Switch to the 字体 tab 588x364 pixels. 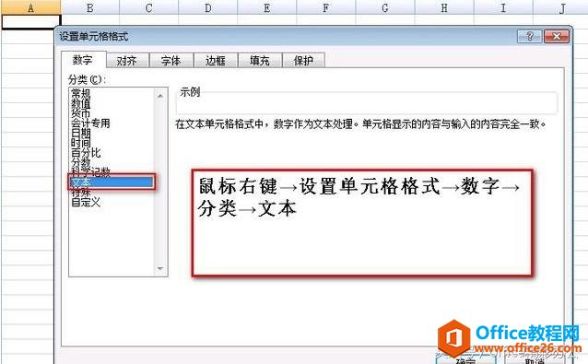point(171,60)
